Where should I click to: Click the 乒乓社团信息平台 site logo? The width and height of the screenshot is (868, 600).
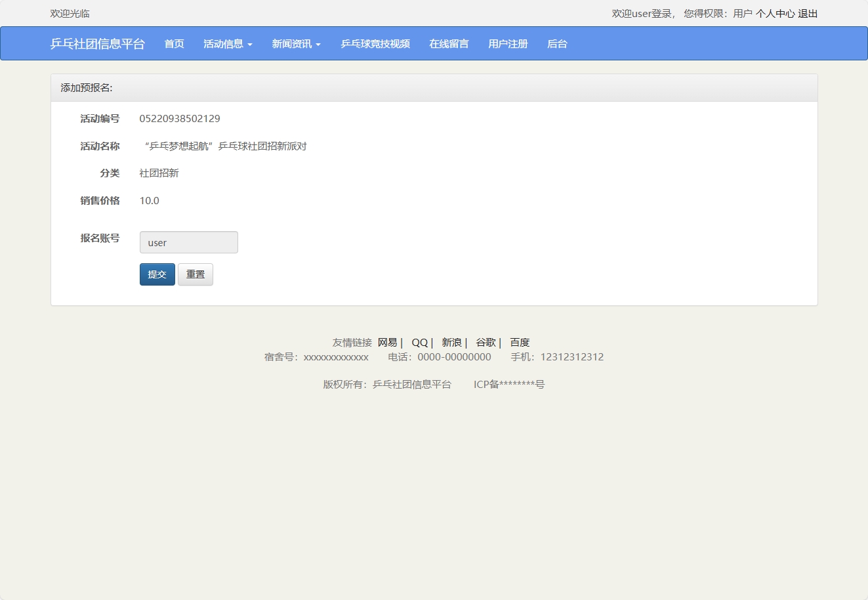tap(98, 43)
